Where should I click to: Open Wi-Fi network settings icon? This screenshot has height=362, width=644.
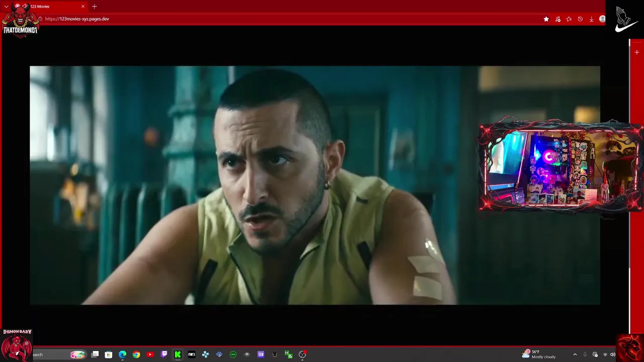(605, 354)
